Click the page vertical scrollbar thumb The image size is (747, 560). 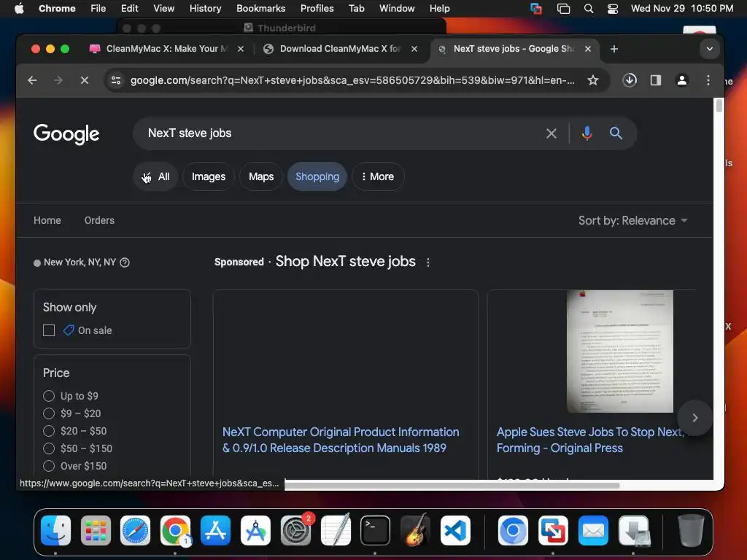point(719,105)
